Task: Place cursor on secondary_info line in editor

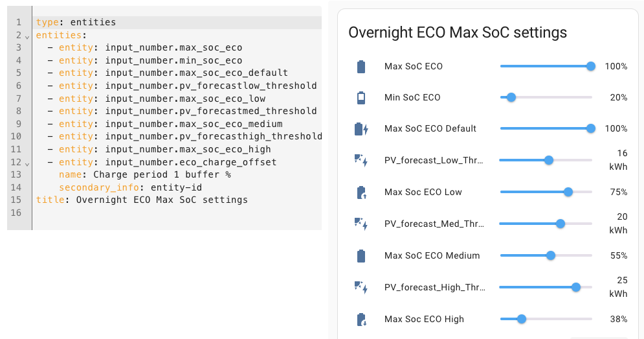Action: coord(129,187)
